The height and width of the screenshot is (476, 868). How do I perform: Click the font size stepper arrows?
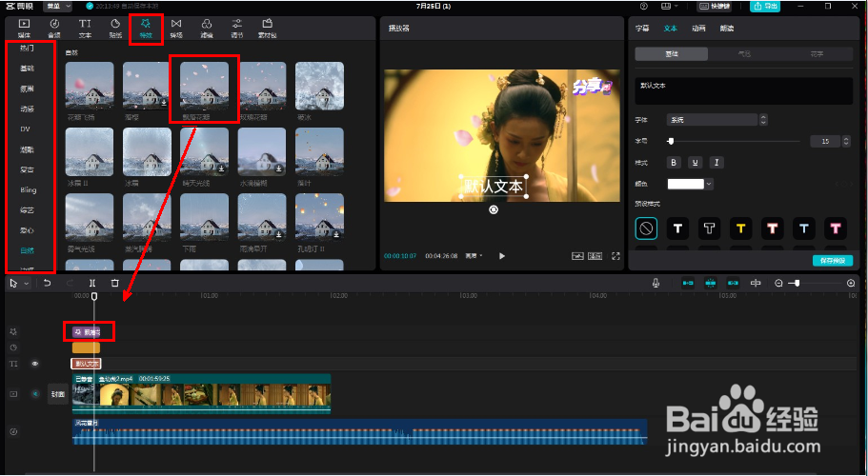point(846,142)
